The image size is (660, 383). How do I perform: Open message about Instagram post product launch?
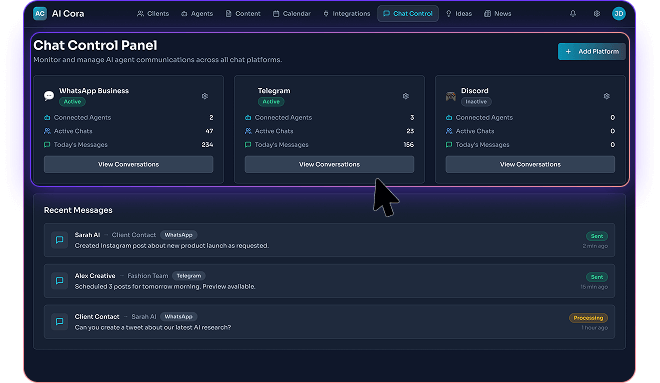329,240
